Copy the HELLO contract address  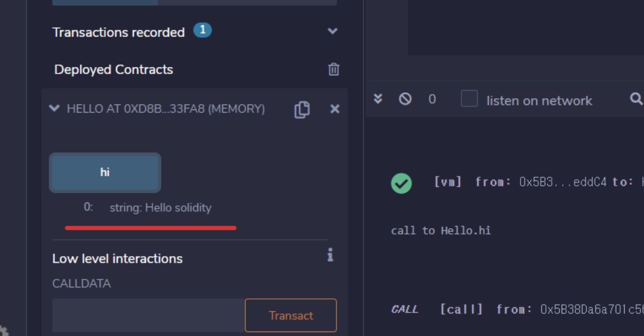coord(302,110)
